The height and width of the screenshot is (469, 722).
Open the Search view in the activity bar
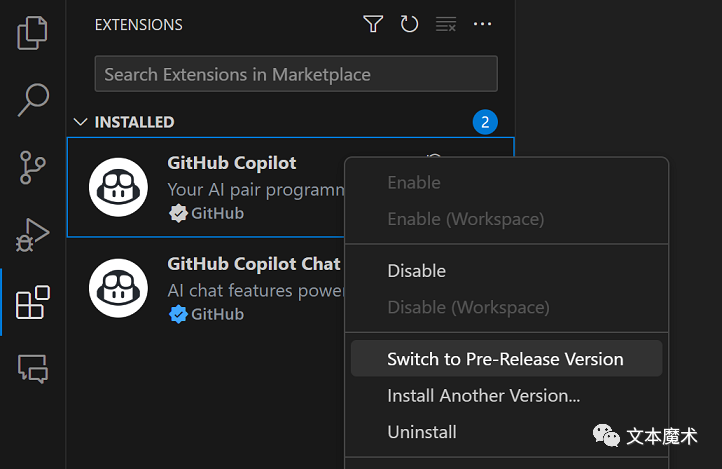click(x=33, y=99)
